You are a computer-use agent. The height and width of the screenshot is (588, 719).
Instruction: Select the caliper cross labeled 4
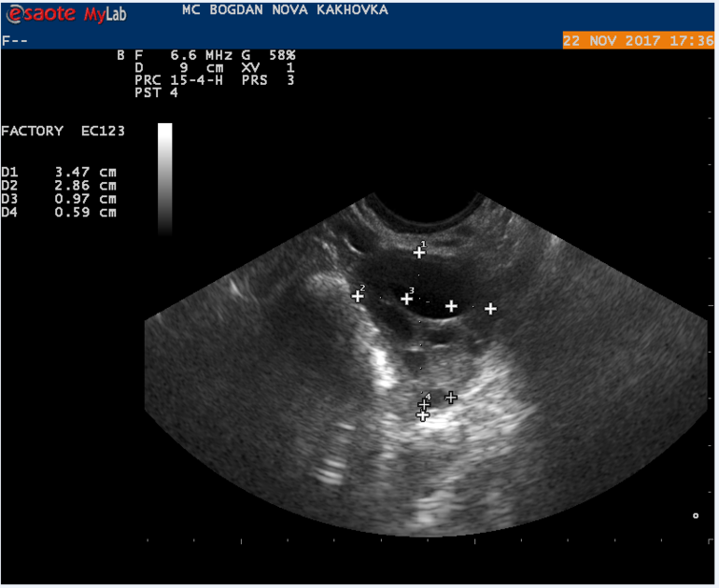424,405
